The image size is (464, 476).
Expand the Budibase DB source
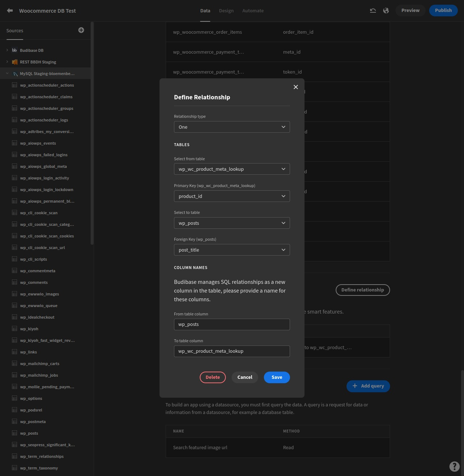tap(7, 50)
